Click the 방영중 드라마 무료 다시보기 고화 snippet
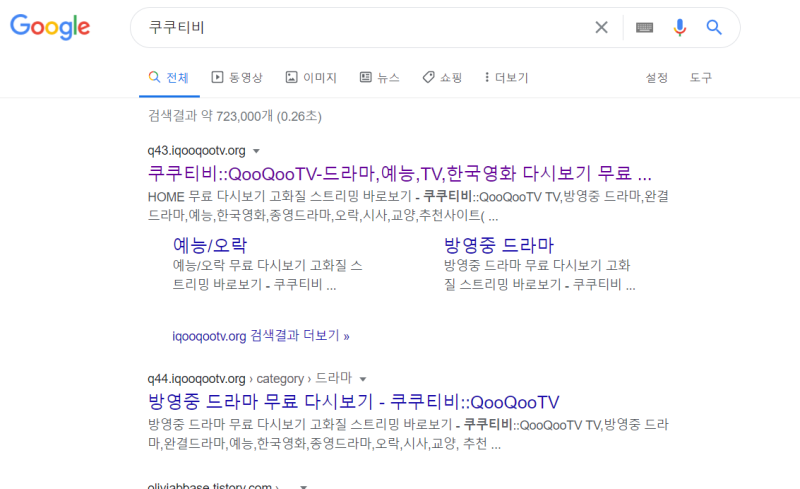Viewport: 800px width, 489px height. pos(539,275)
